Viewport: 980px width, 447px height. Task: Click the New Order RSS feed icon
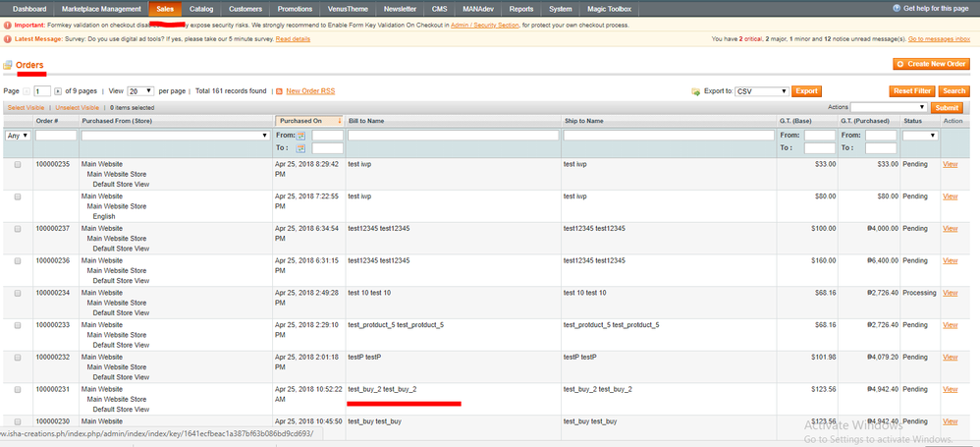pyautogui.click(x=280, y=91)
